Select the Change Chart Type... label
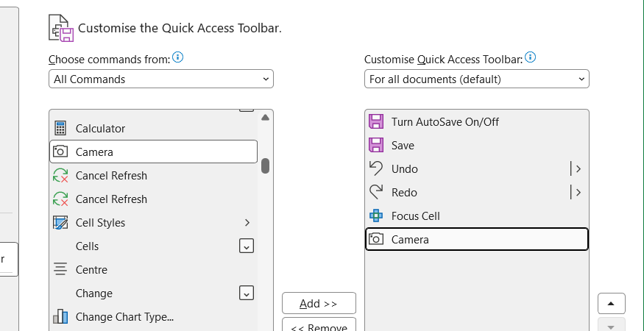 click(125, 317)
